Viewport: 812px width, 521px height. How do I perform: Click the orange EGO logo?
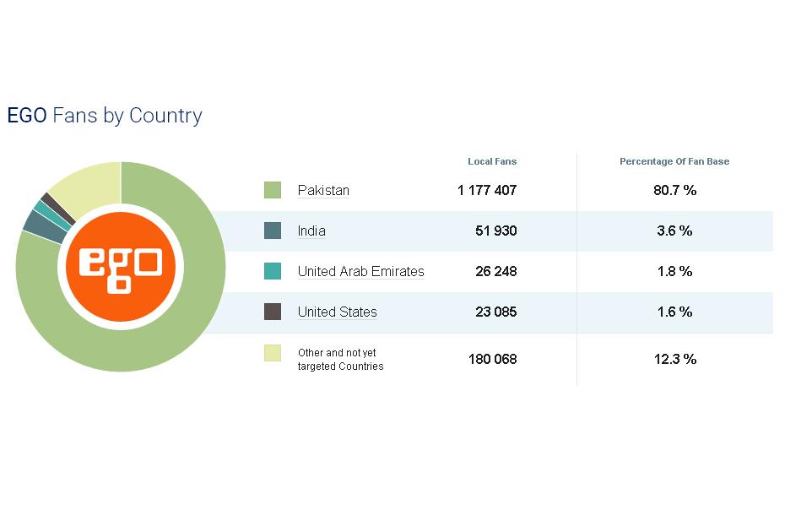coord(121,266)
